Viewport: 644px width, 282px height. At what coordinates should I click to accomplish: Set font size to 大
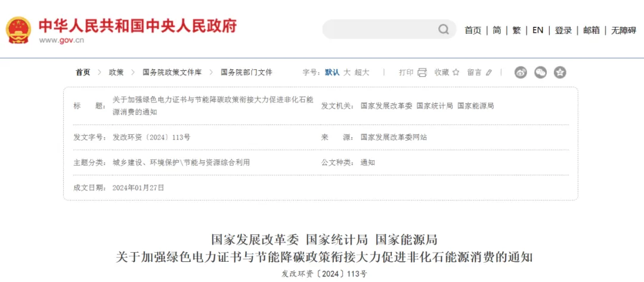coord(346,72)
